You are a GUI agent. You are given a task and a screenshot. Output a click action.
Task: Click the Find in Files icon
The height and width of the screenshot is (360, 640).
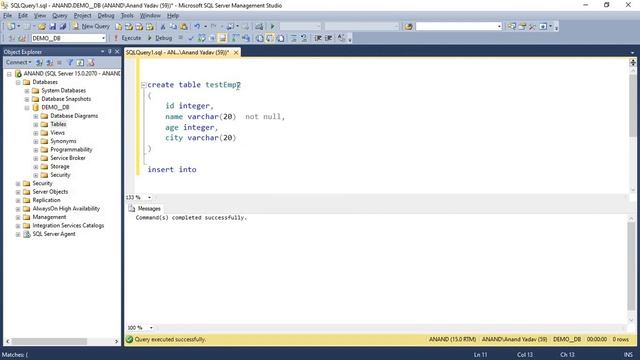pos(408,27)
